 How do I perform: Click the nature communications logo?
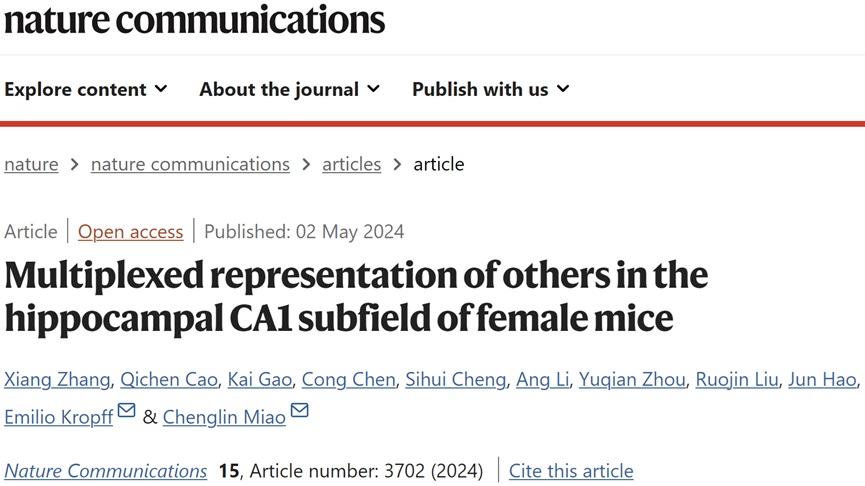[194, 20]
